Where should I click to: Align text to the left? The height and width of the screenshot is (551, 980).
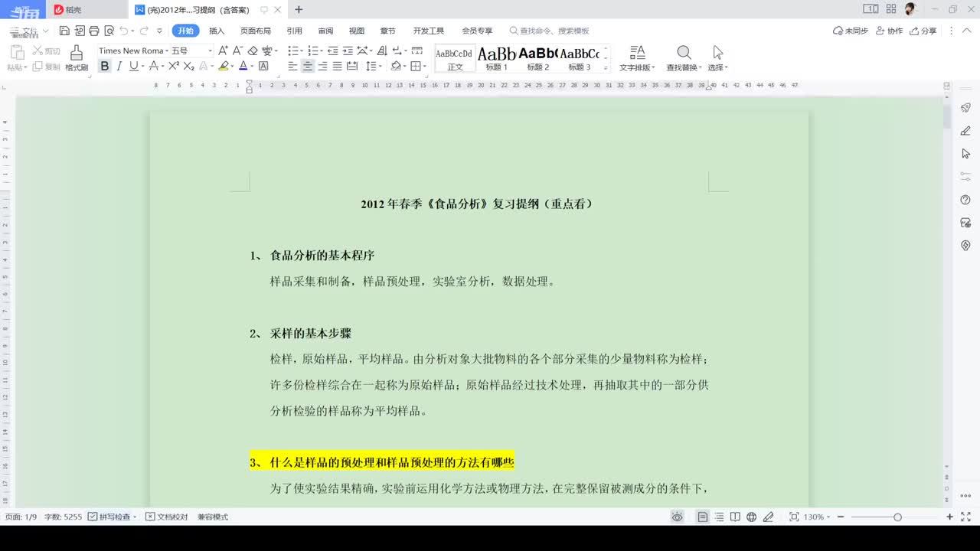tap(292, 67)
